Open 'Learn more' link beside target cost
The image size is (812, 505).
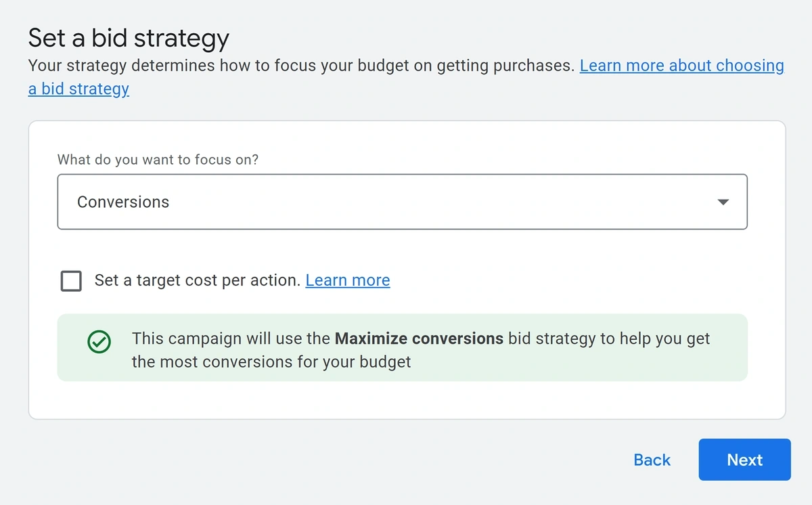click(348, 280)
